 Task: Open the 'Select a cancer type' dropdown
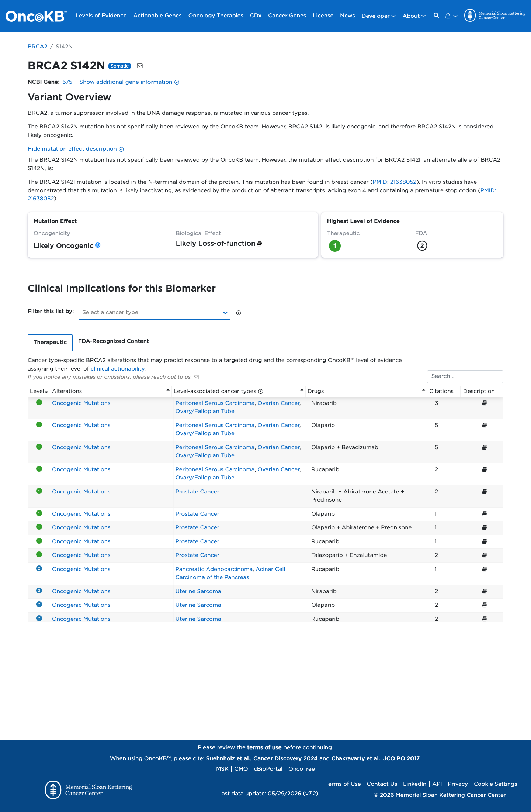click(x=155, y=312)
